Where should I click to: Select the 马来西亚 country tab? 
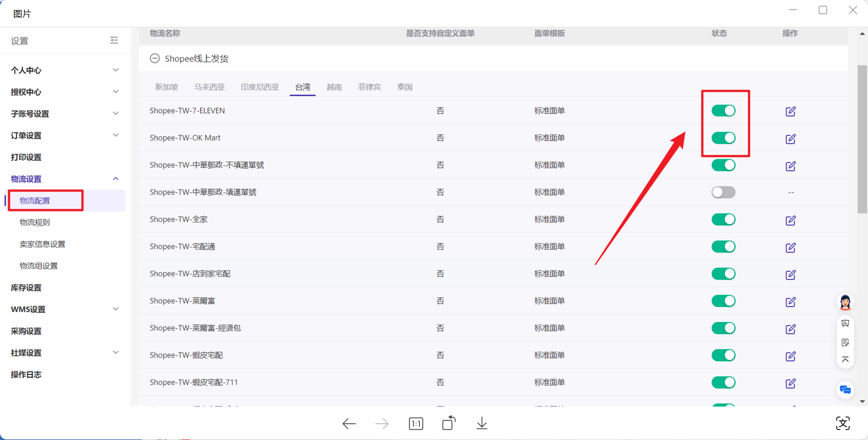(x=209, y=86)
